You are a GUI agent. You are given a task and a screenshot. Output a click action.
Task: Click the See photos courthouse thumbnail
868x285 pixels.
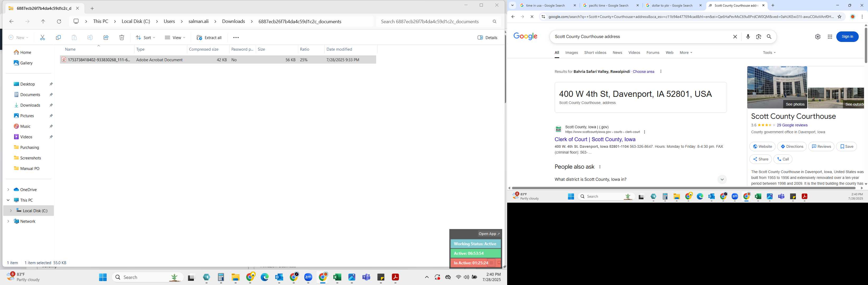click(x=777, y=87)
